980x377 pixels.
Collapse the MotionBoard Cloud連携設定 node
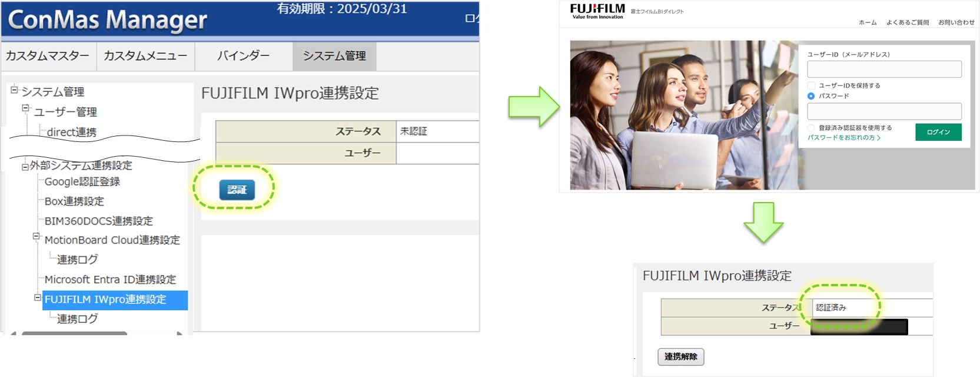coord(36,237)
